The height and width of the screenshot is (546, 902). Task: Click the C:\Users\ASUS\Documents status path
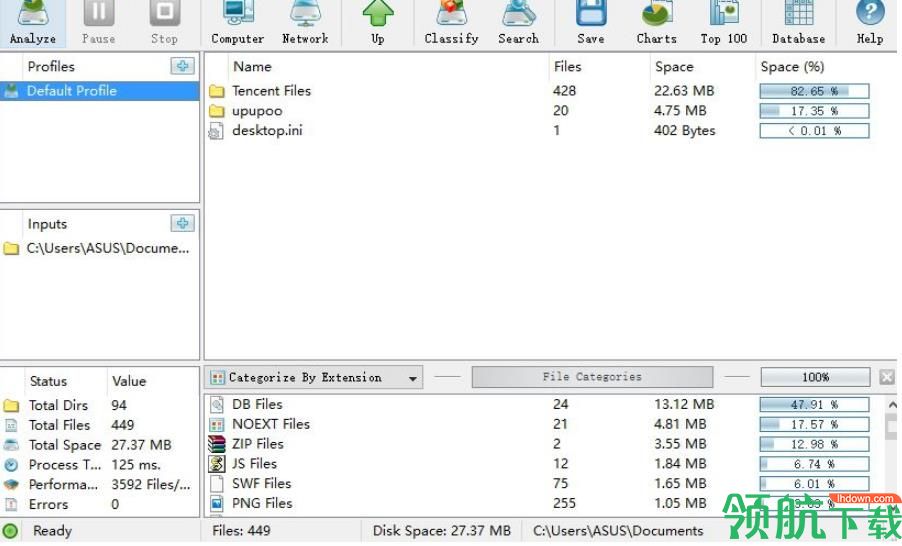click(618, 530)
